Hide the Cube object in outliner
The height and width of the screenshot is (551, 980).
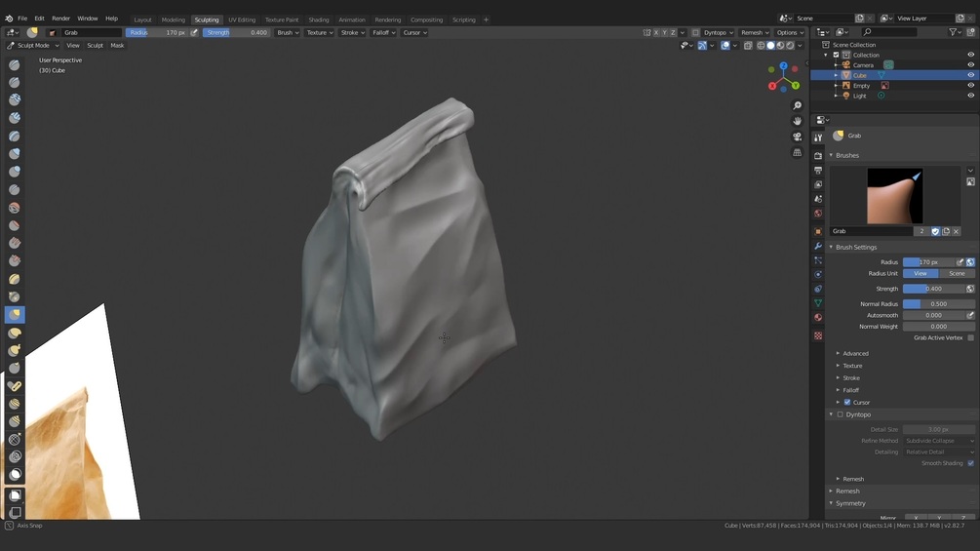[970, 75]
